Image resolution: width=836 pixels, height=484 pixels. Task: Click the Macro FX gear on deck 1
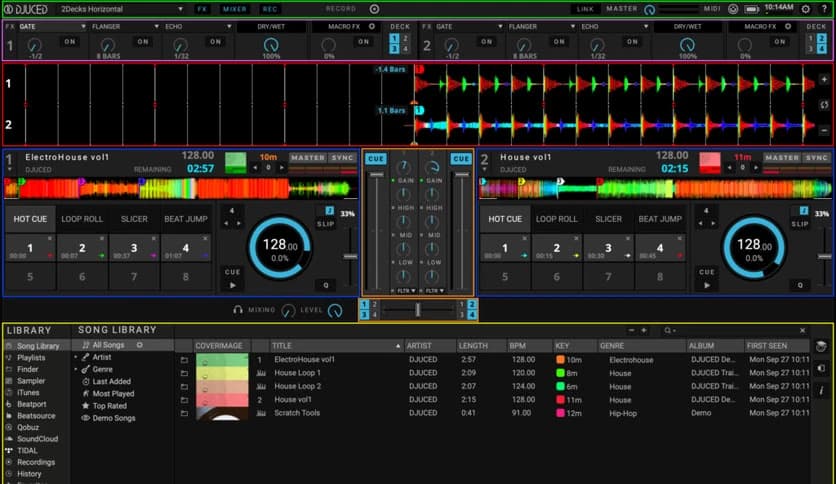[x=373, y=26]
